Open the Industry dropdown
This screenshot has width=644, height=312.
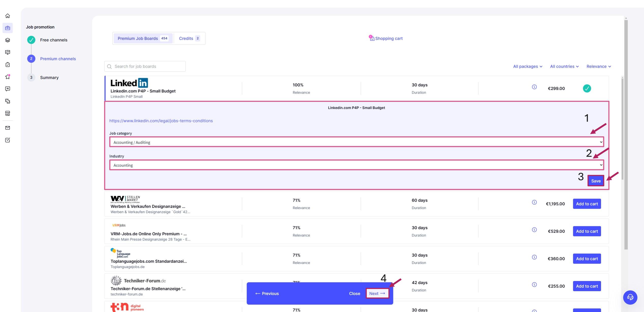(357, 165)
